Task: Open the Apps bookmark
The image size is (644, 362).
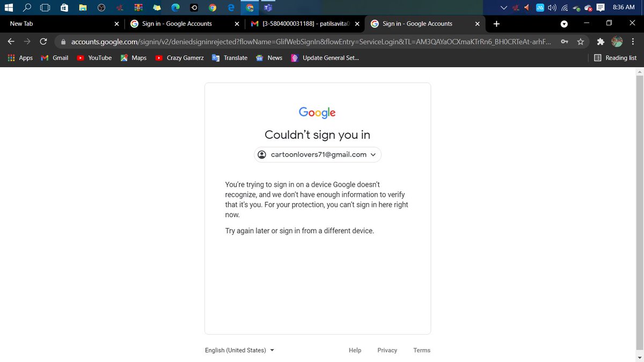Action: pyautogui.click(x=20, y=57)
